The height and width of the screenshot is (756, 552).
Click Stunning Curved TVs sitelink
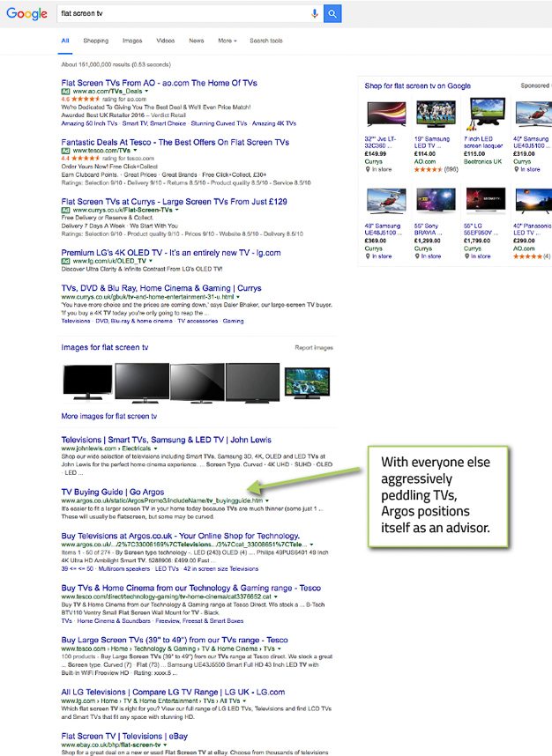pyautogui.click(x=219, y=123)
